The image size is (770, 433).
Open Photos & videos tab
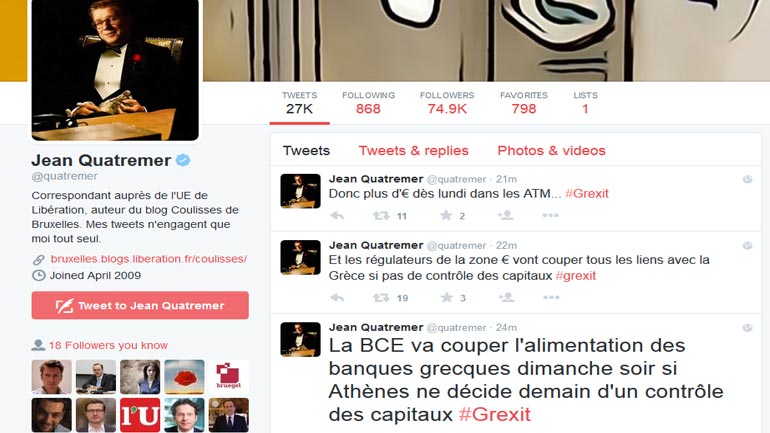tap(551, 151)
